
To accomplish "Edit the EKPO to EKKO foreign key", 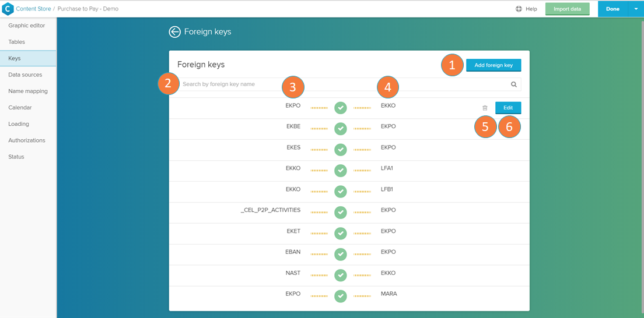I will [508, 108].
